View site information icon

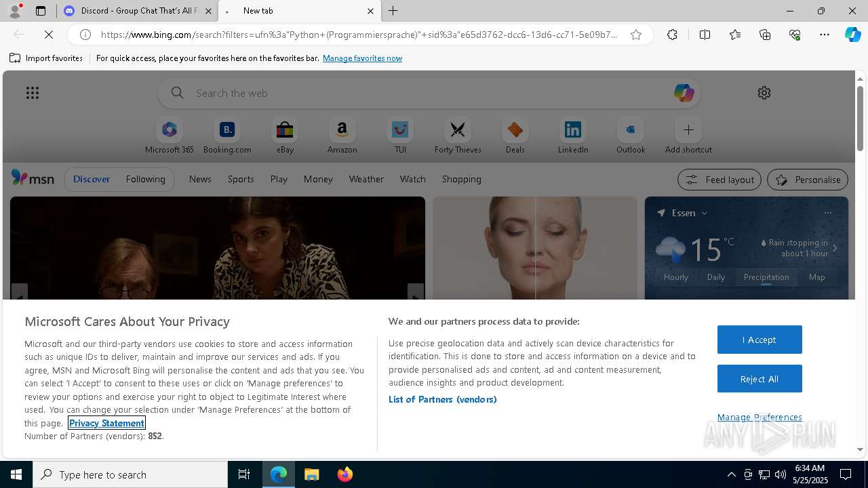pos(85,35)
